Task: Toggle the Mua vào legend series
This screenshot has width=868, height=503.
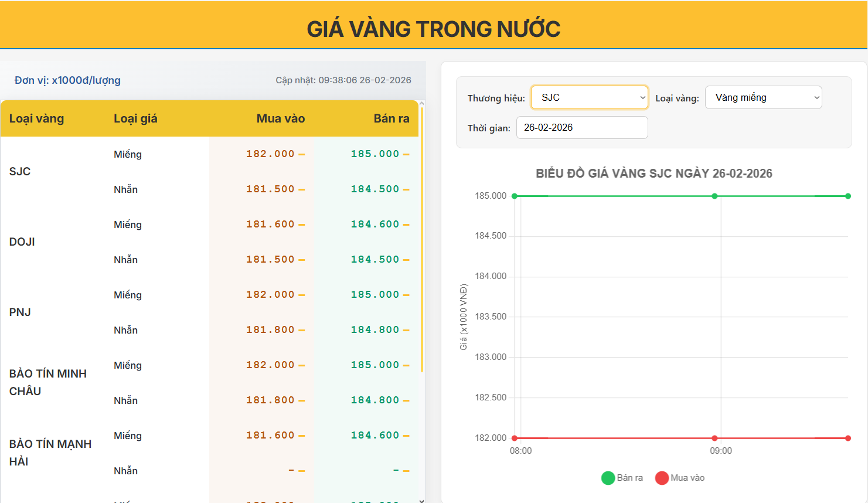Action: pyautogui.click(x=680, y=478)
